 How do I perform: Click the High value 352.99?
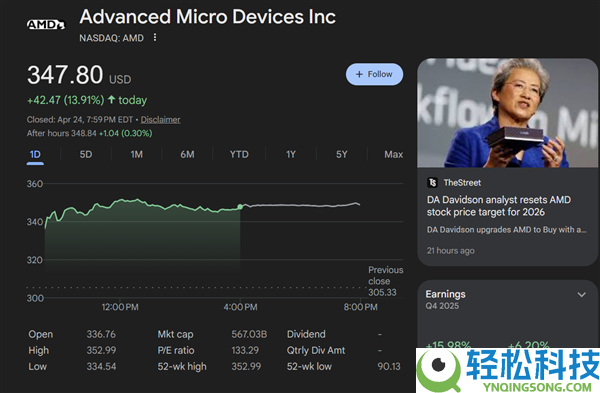101,350
